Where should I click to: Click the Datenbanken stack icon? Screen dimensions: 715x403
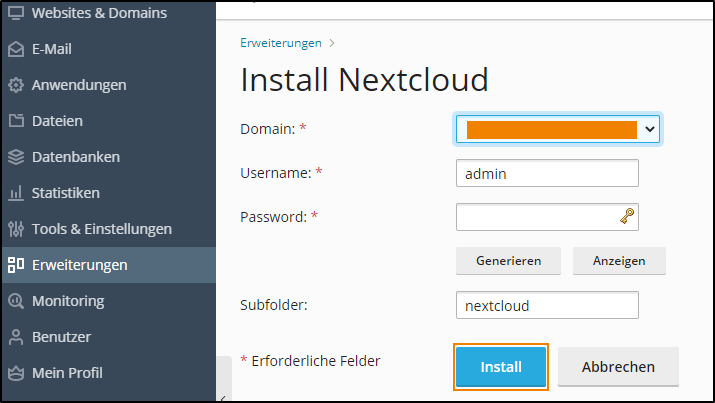coord(15,157)
